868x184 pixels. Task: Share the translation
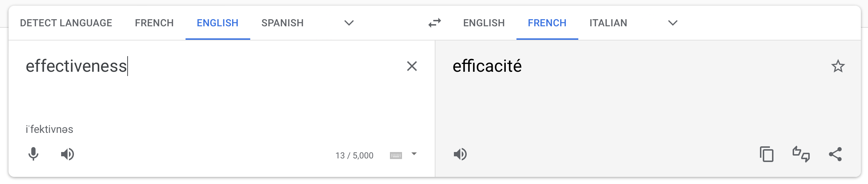835,154
